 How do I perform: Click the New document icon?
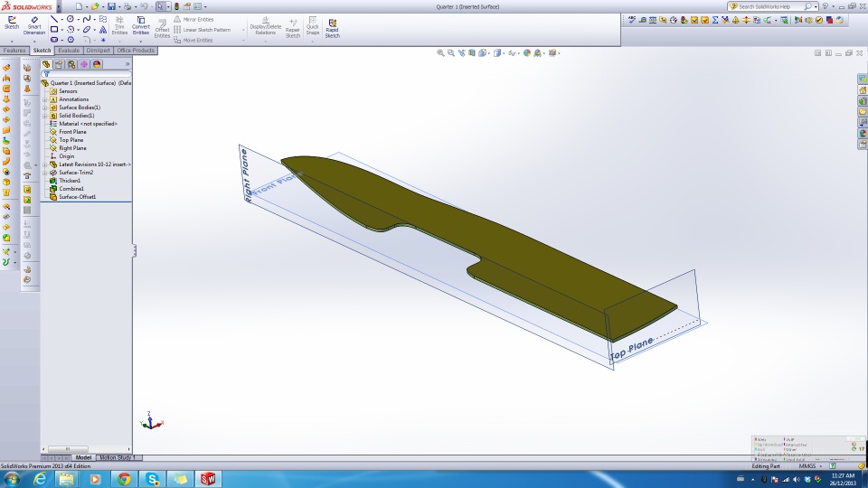coord(79,6)
